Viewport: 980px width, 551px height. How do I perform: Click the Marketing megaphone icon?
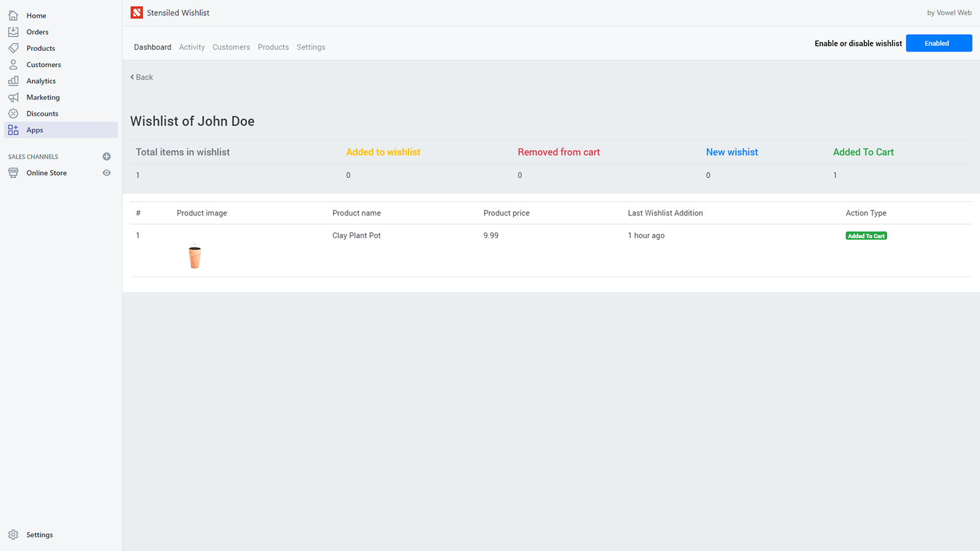(x=13, y=97)
